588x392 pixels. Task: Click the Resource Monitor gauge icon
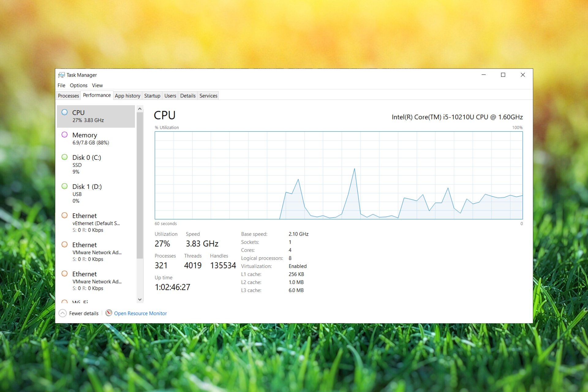click(x=109, y=313)
